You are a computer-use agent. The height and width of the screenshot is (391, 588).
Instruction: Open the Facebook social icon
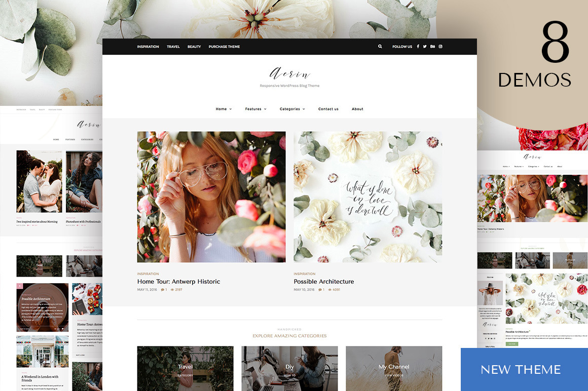pos(418,47)
